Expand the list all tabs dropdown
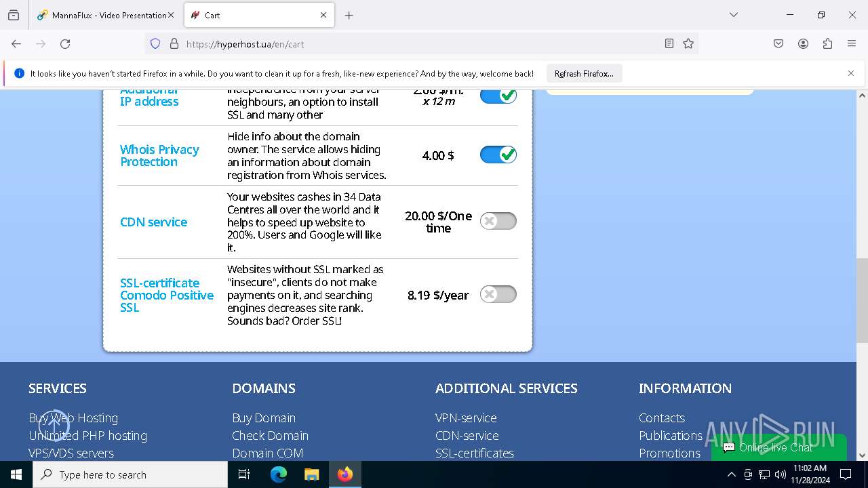The width and height of the screenshot is (868, 488). (x=734, y=15)
